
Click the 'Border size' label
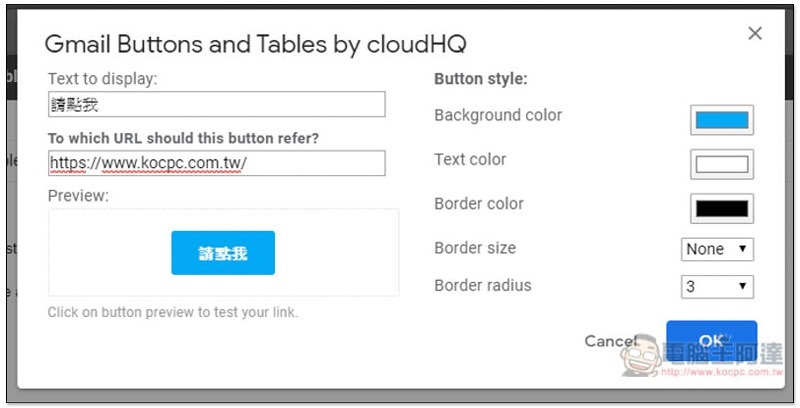point(475,248)
